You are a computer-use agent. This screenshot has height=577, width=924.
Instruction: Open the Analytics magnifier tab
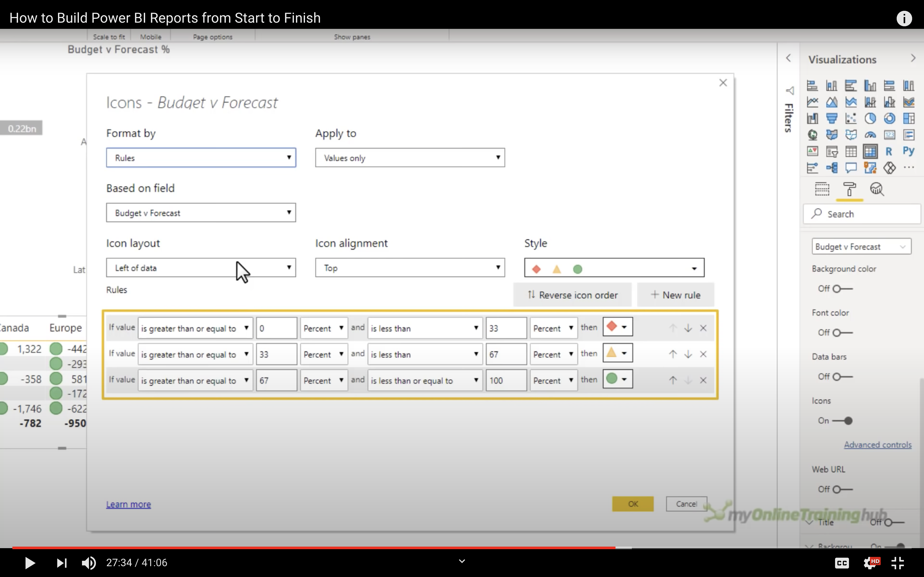pos(877,189)
